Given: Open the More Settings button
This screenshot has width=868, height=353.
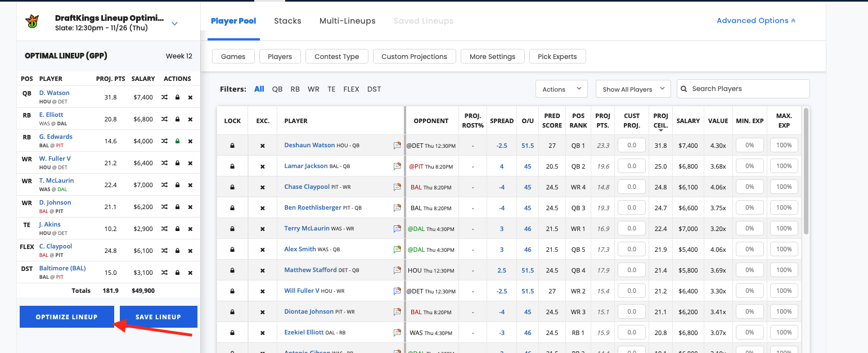Looking at the screenshot, I should tap(492, 56).
